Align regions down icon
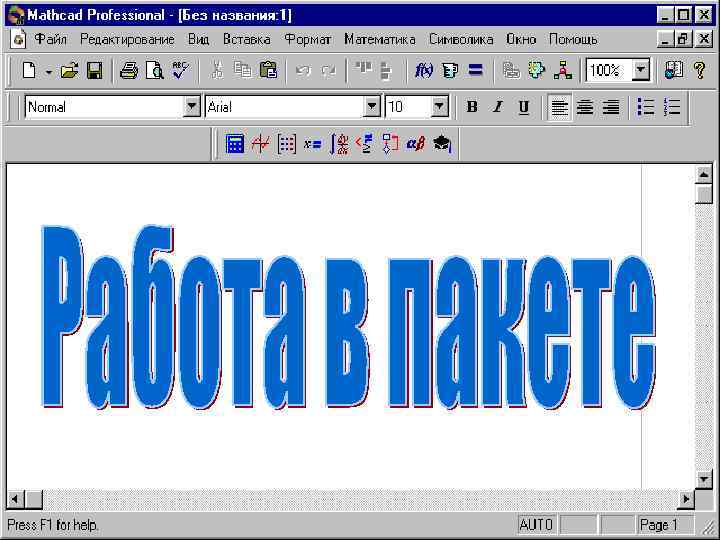Screen dimensions: 720x540 (386, 71)
